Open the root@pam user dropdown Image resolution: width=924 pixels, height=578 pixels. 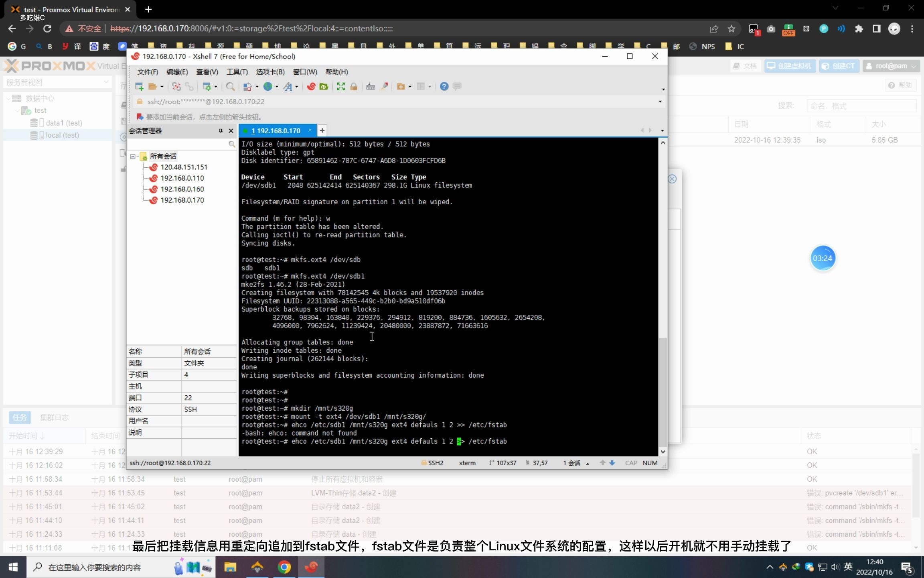point(892,66)
